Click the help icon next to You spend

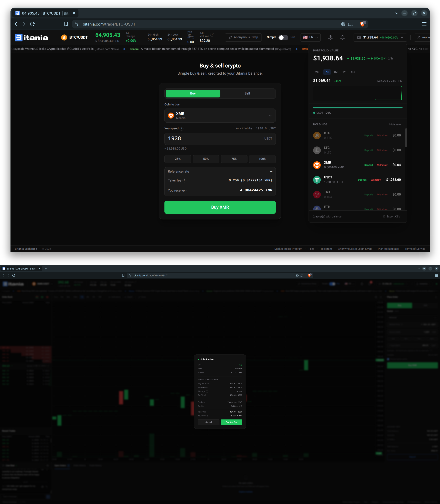tap(182, 128)
